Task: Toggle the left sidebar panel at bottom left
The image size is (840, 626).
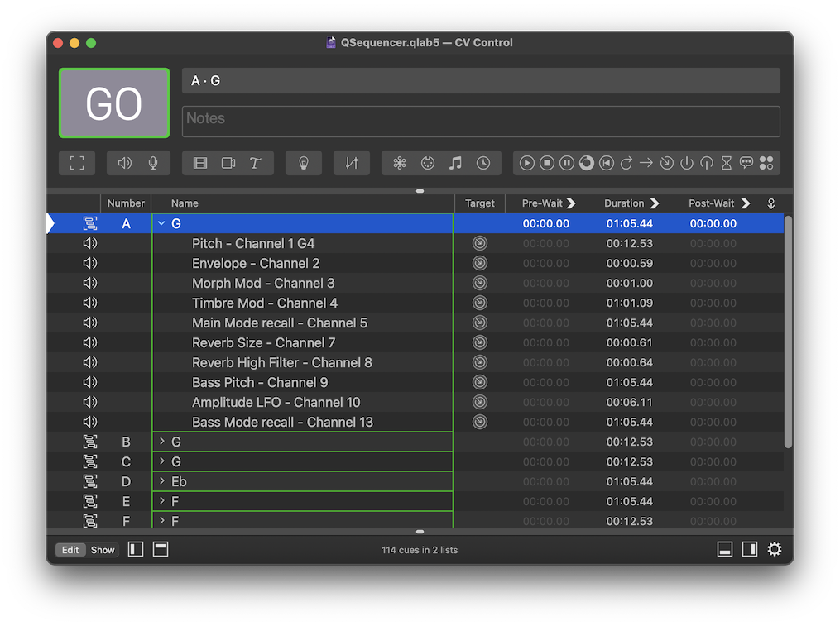Action: (x=136, y=549)
